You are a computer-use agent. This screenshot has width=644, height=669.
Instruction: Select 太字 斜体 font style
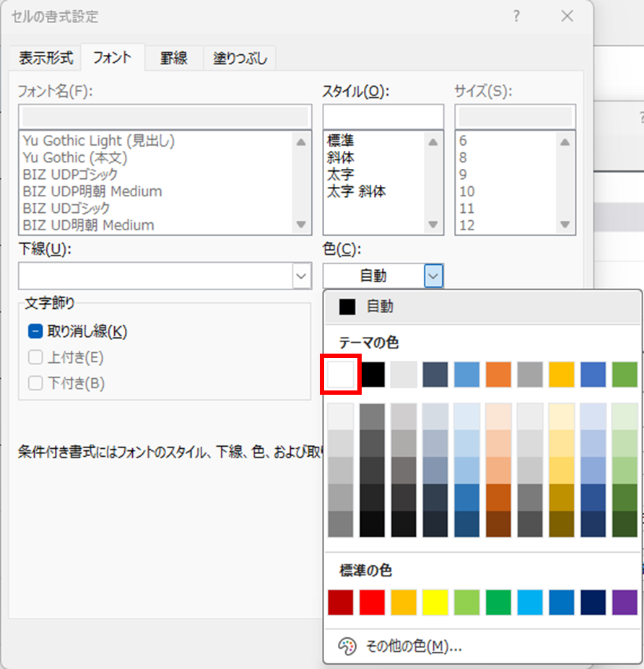pos(357,191)
